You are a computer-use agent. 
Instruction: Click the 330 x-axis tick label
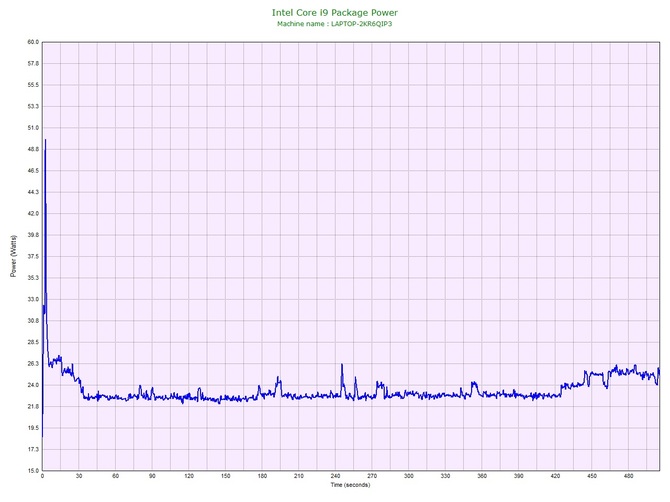click(445, 476)
